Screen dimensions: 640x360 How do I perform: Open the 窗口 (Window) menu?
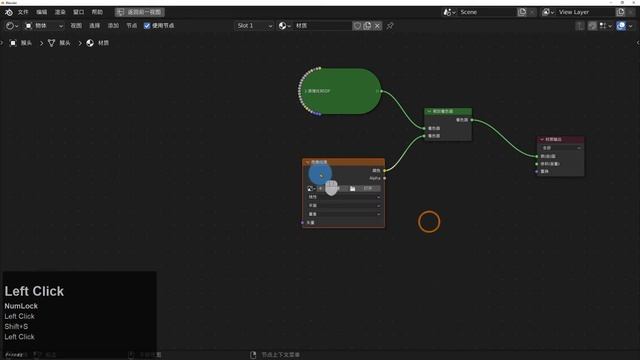point(78,12)
